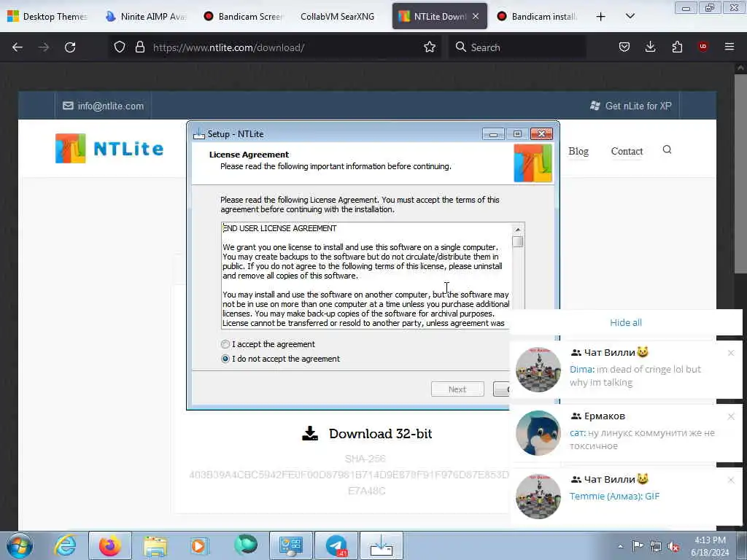Open the network tray icon

click(x=656, y=546)
